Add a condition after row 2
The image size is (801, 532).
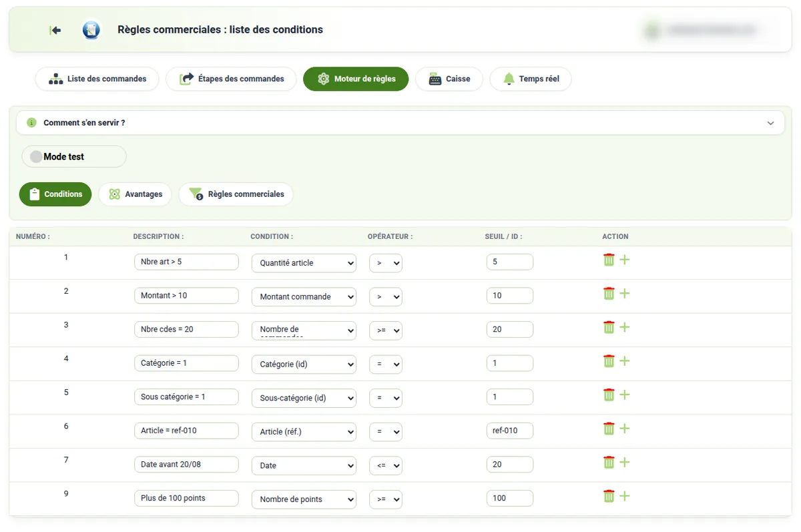point(625,293)
